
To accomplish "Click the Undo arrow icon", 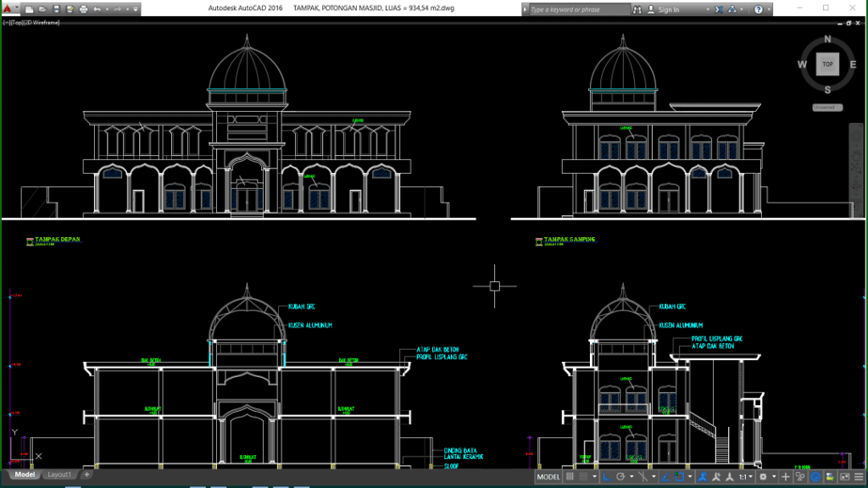I will pos(97,9).
